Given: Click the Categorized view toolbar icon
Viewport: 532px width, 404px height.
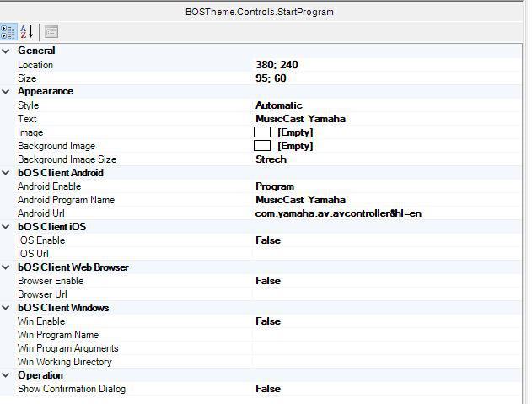Looking at the screenshot, I should pyautogui.click(x=8, y=31).
